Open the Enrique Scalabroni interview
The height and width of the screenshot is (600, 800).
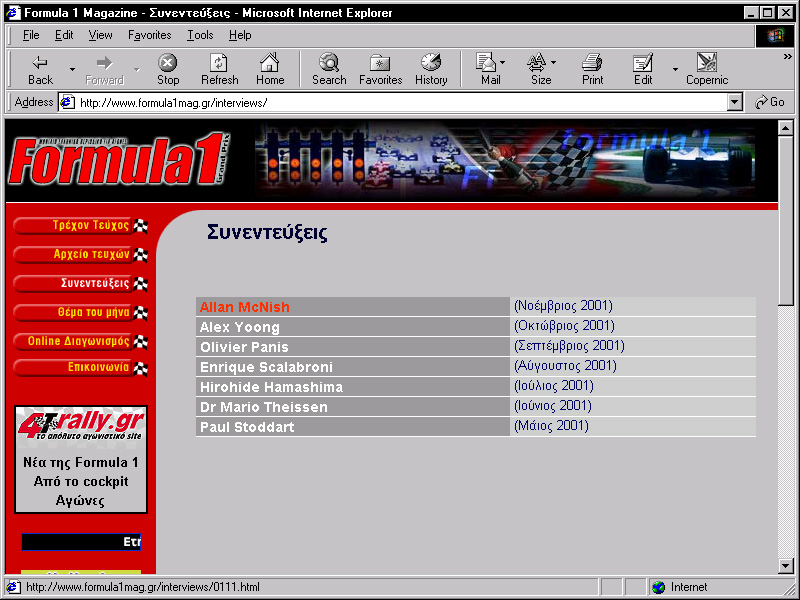tap(266, 367)
